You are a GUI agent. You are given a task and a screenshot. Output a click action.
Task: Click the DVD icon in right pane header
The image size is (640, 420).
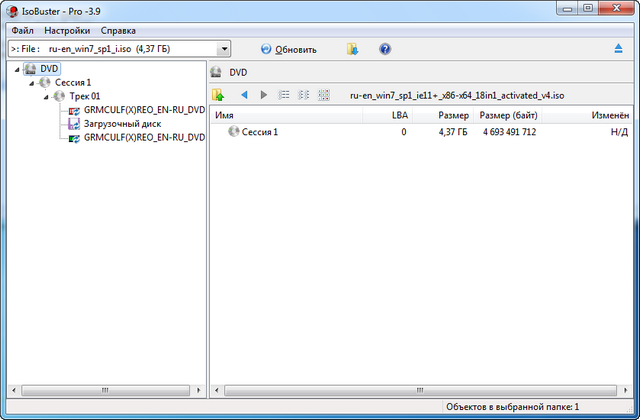point(216,73)
